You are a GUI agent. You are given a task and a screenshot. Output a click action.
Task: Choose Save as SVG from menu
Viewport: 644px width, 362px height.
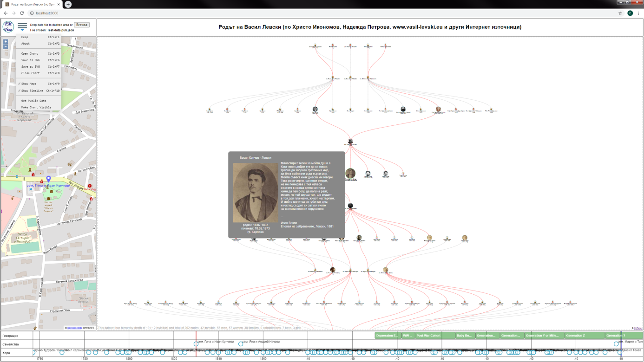(x=39, y=67)
